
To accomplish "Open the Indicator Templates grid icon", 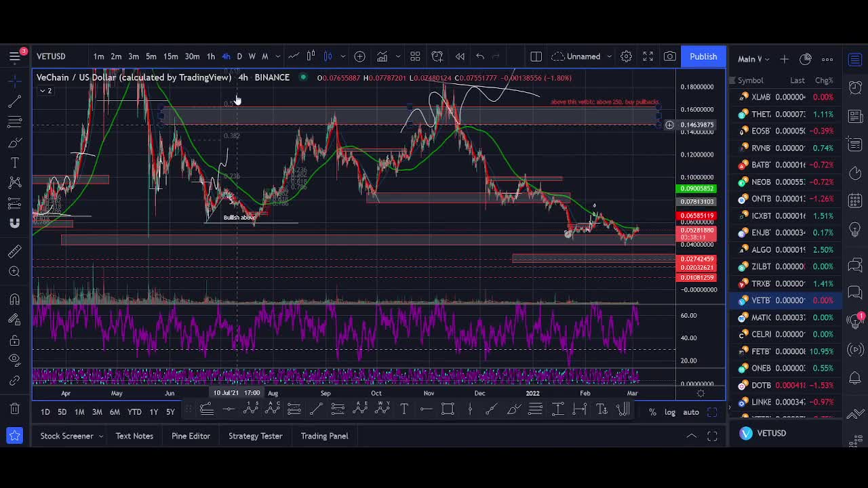I will tap(415, 56).
